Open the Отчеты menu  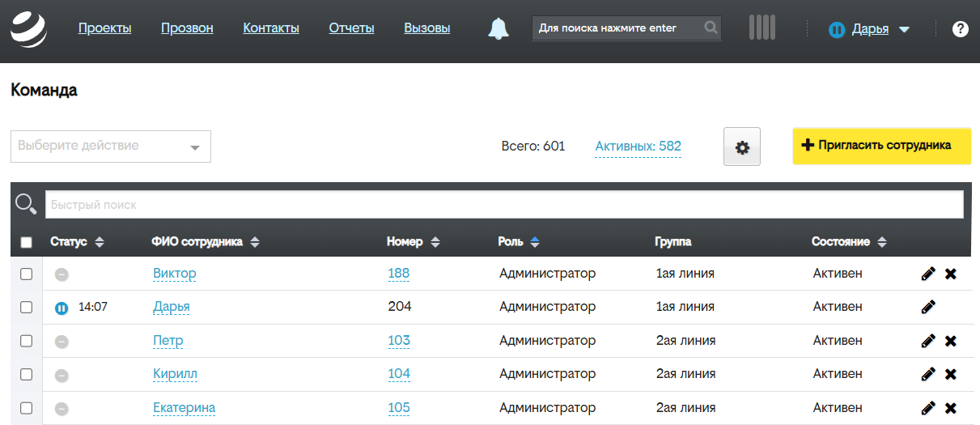(351, 28)
